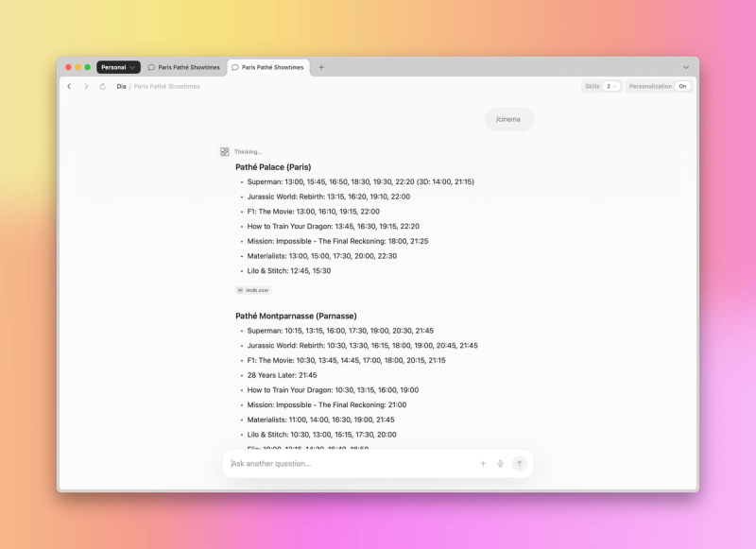Toggle Personalization On switch
Screen dimensions: 756x549
[x=682, y=86]
